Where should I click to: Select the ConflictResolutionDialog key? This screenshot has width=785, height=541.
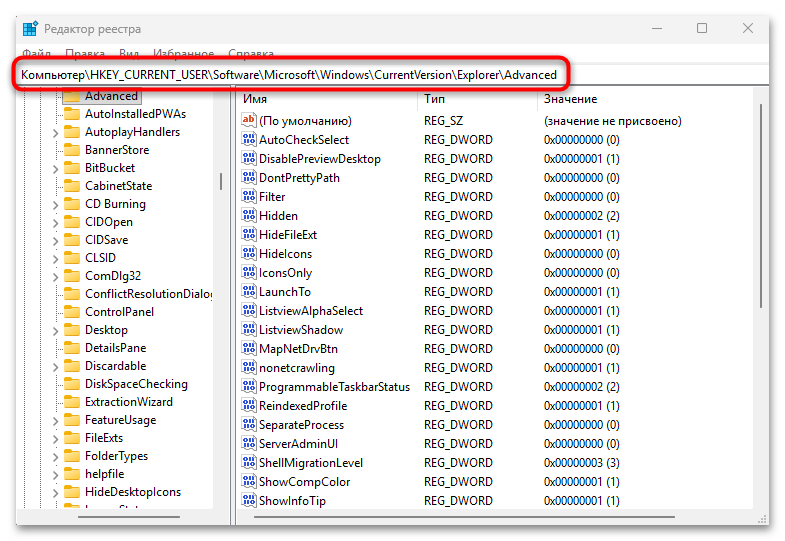pyautogui.click(x=148, y=294)
